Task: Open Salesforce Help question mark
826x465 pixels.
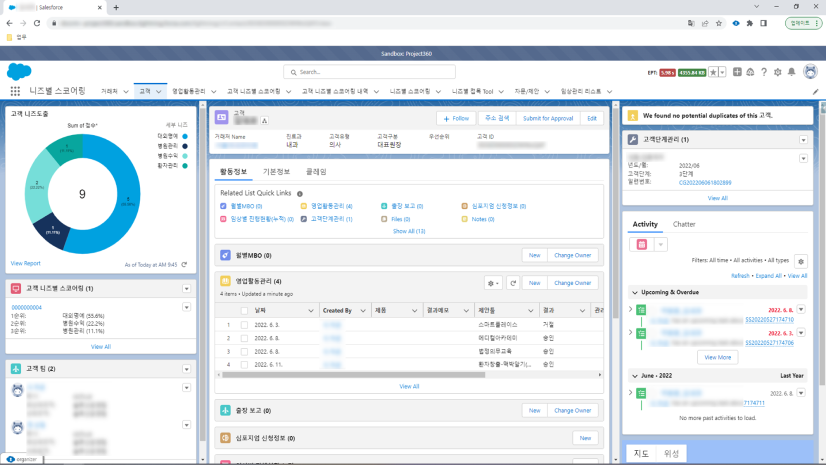Action: pos(764,72)
